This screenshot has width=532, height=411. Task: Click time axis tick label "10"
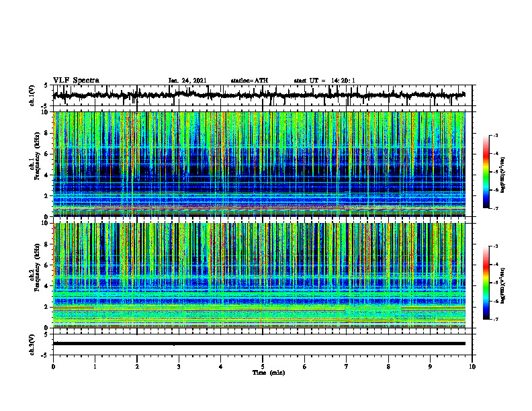click(472, 367)
